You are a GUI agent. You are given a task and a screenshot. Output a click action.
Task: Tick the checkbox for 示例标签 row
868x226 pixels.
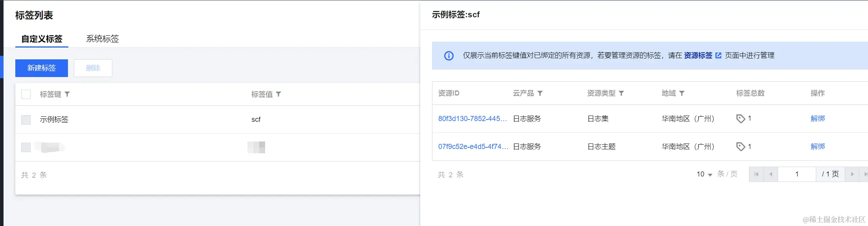tap(26, 119)
